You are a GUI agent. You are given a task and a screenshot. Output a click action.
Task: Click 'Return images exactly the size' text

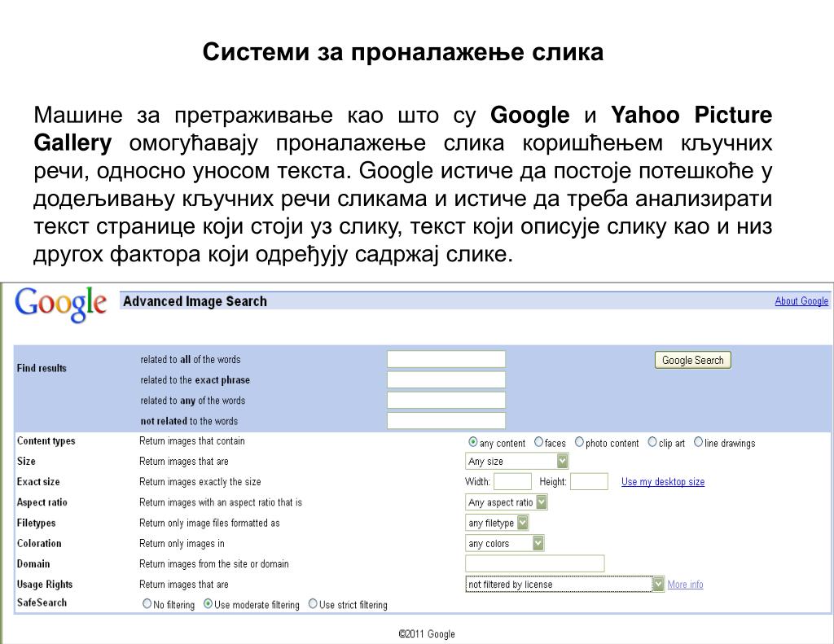[200, 482]
